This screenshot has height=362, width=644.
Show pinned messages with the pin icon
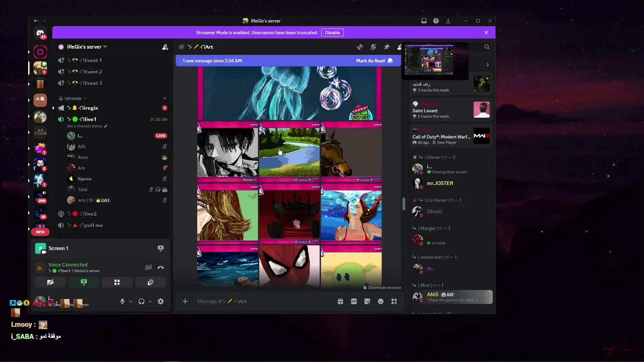point(387,47)
